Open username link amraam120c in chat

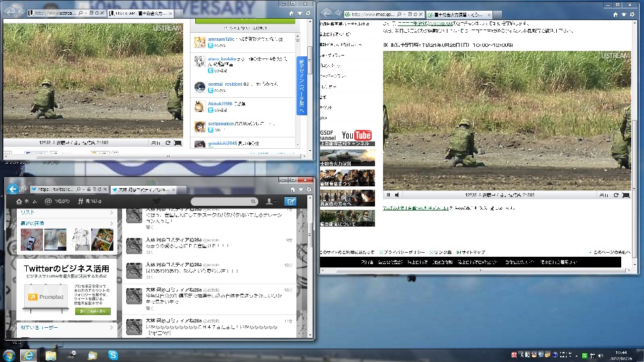tap(221, 39)
